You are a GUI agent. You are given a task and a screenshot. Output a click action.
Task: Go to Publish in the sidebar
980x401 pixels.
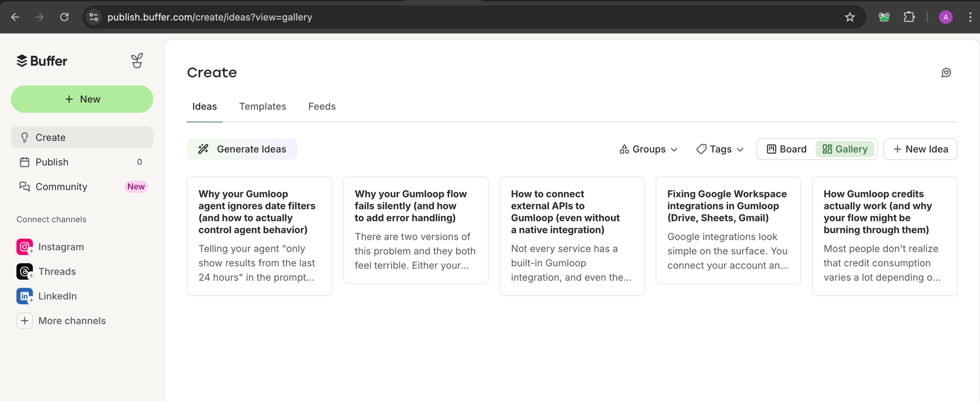[82, 162]
